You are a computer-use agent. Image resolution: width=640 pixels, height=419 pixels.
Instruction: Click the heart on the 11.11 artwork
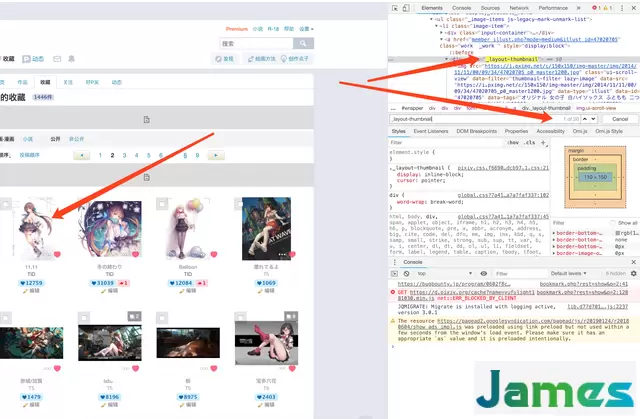coord(57,254)
